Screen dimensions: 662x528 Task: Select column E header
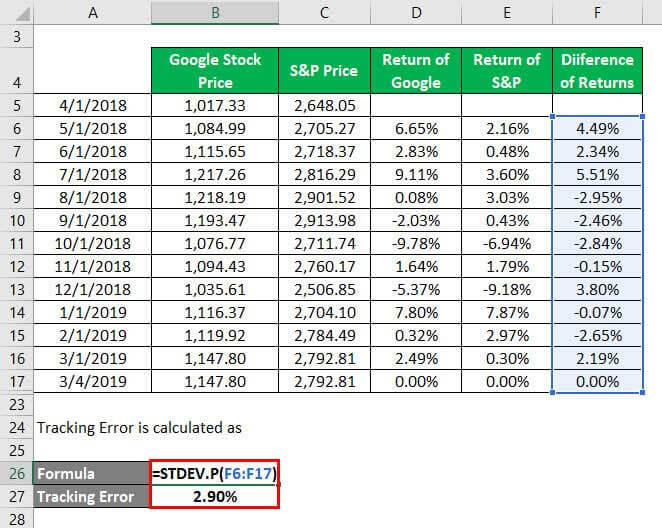(x=507, y=12)
